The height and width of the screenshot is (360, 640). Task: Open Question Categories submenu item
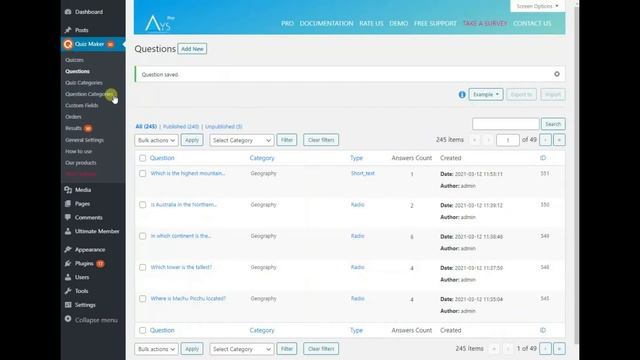point(89,94)
